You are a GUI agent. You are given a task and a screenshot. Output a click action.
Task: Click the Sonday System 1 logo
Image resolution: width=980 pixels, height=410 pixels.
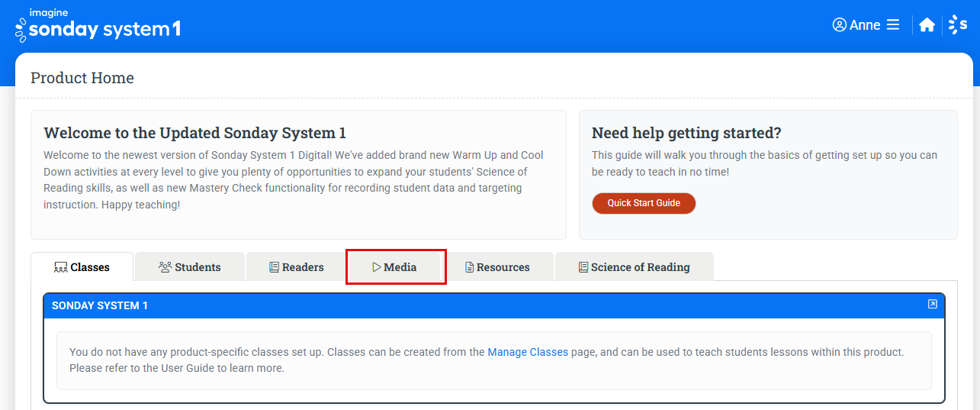pos(98,25)
